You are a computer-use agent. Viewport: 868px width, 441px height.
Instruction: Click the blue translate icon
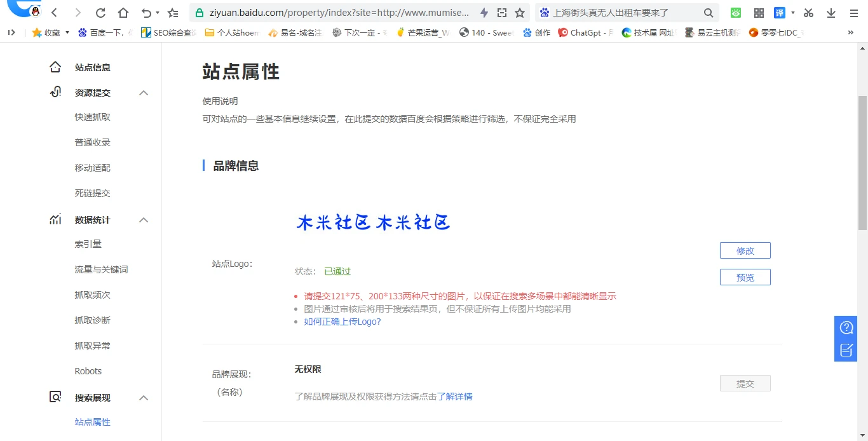click(x=779, y=13)
